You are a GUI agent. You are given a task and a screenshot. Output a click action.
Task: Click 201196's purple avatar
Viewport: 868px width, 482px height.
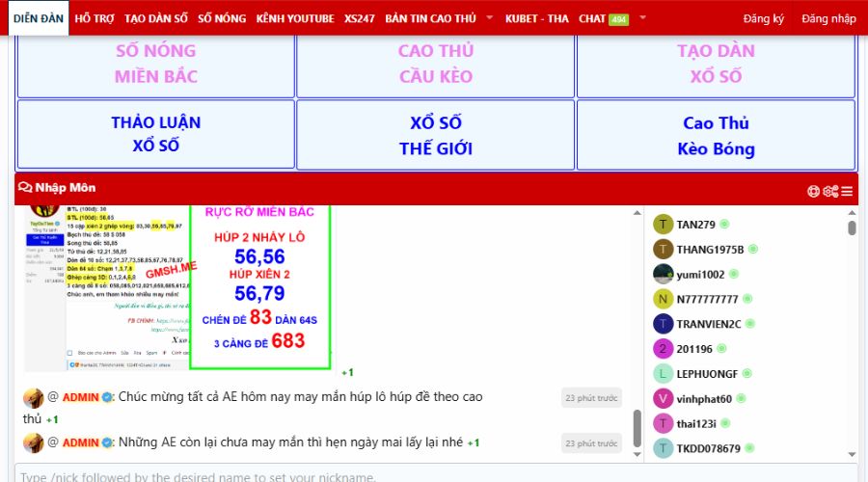[x=663, y=349]
